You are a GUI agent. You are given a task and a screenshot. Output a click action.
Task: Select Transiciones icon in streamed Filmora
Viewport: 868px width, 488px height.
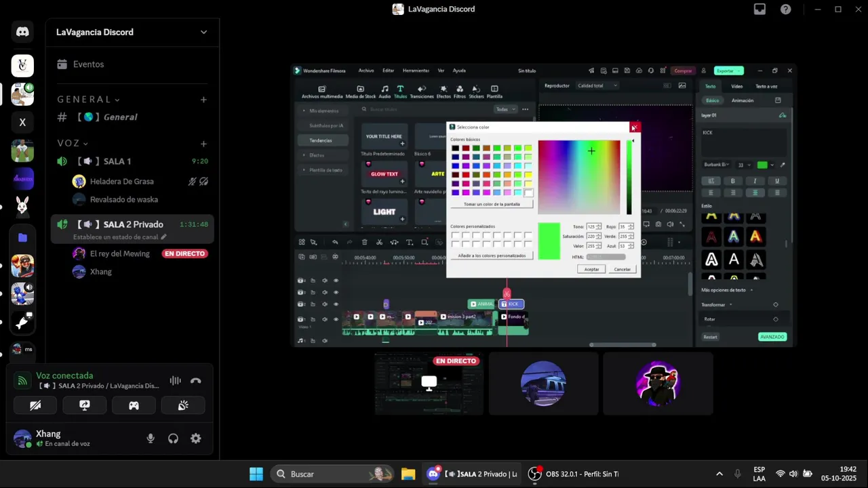point(422,91)
